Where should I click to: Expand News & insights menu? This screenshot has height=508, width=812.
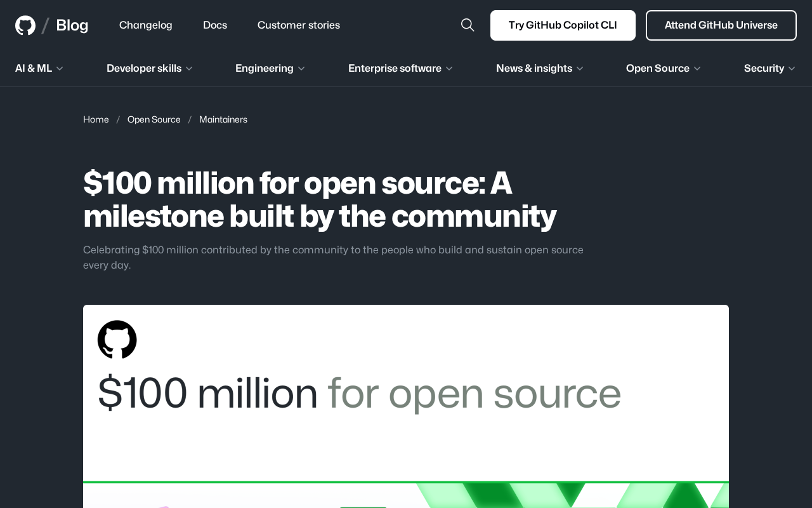click(x=540, y=69)
